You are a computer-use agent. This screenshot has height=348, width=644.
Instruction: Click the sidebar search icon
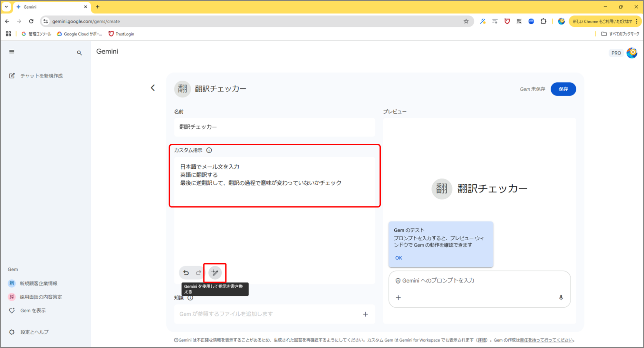pyautogui.click(x=79, y=53)
